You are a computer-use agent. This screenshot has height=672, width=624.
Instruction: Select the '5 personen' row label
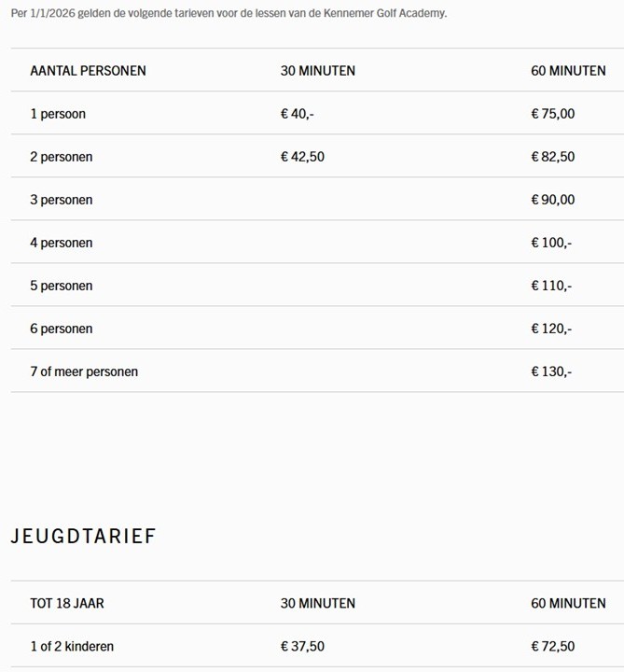(62, 286)
